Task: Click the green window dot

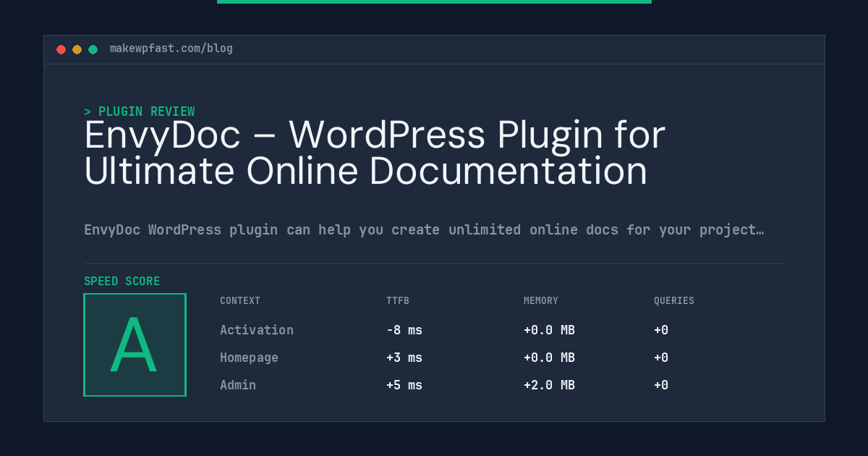Action: pos(93,49)
